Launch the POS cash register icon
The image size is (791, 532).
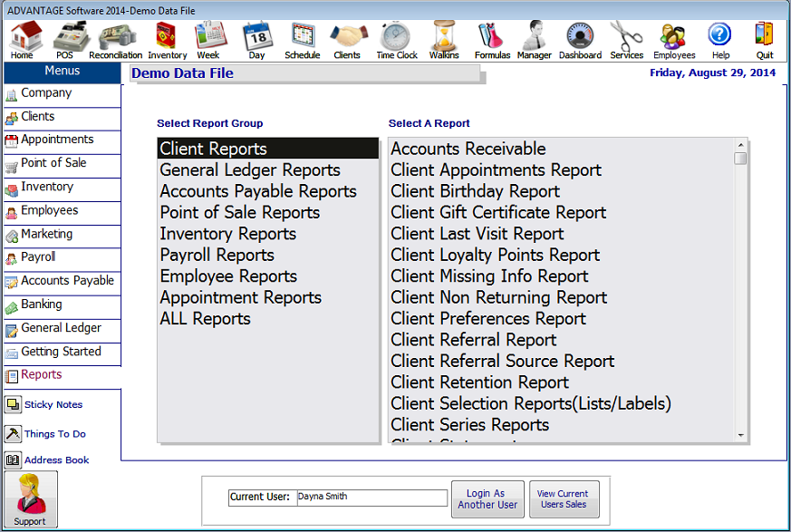click(x=70, y=41)
